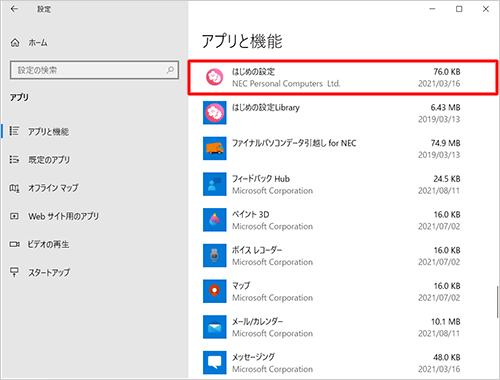Open 既定のアプリ settings page
This screenshot has width=500, height=380.
coord(49,160)
